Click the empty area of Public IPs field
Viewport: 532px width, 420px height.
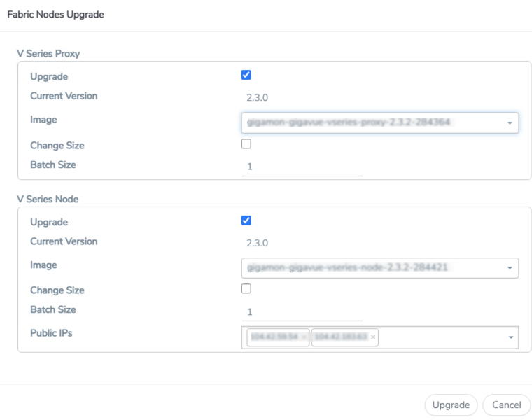[441, 337]
